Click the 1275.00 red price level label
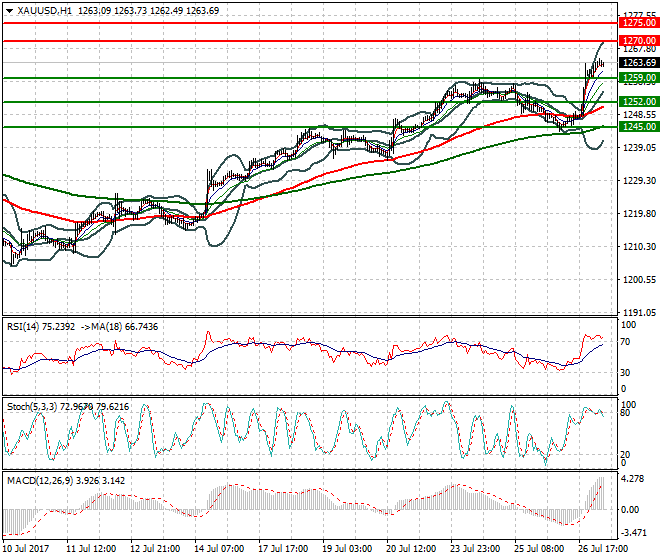This screenshot has height=560, width=660. click(639, 23)
